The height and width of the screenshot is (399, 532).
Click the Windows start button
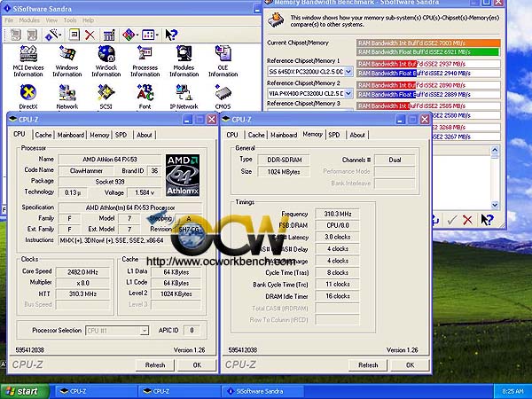(25, 392)
